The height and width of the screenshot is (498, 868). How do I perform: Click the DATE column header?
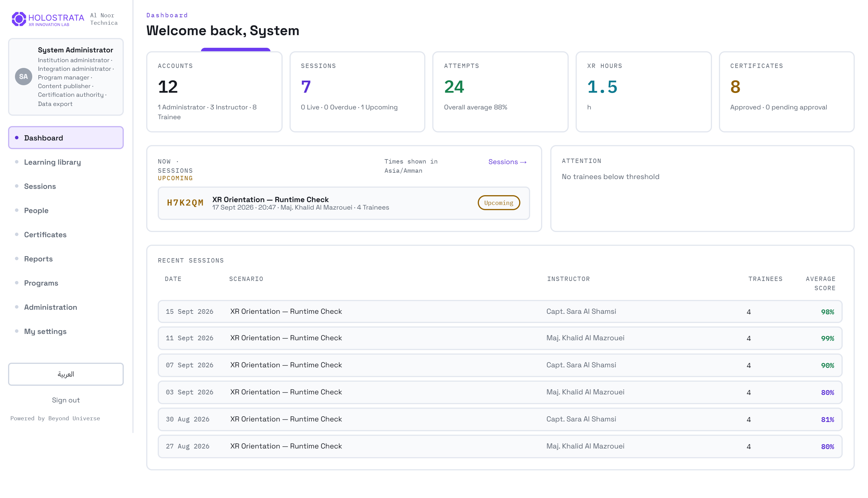[173, 279]
